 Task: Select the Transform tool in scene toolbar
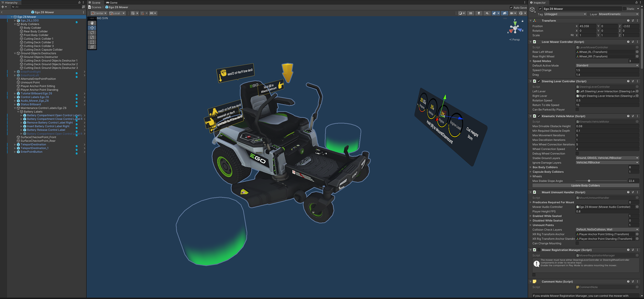click(x=92, y=47)
